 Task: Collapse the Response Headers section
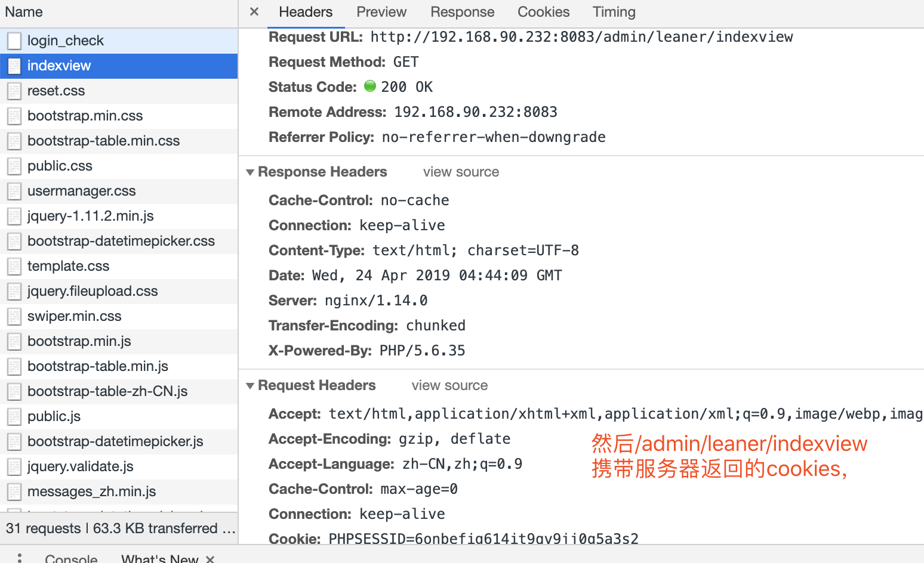[x=250, y=172]
